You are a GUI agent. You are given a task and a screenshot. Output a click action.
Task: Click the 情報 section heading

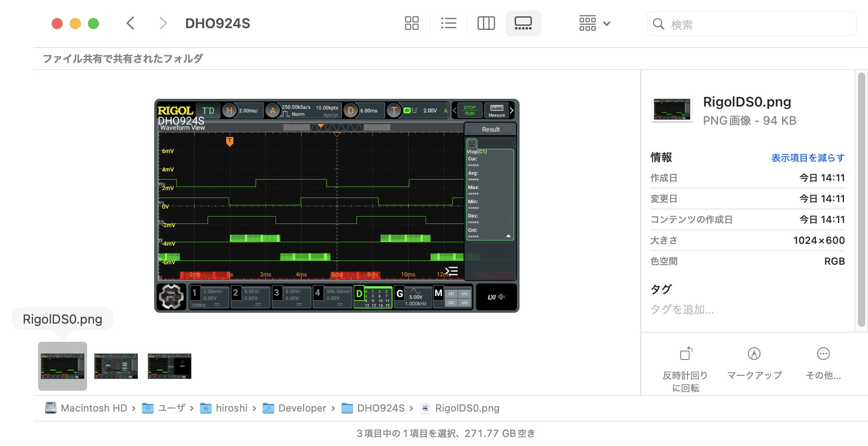tap(661, 157)
